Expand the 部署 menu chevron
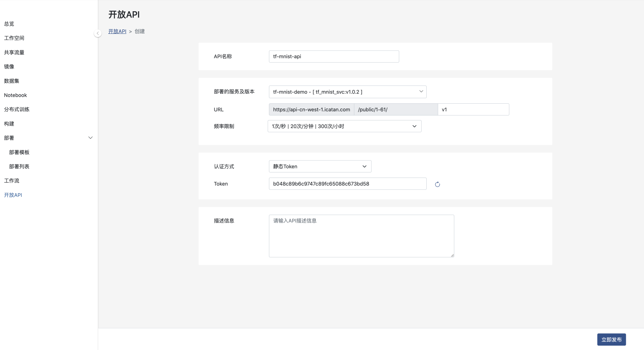Screen dimensions: 644x350 [x=90, y=138]
